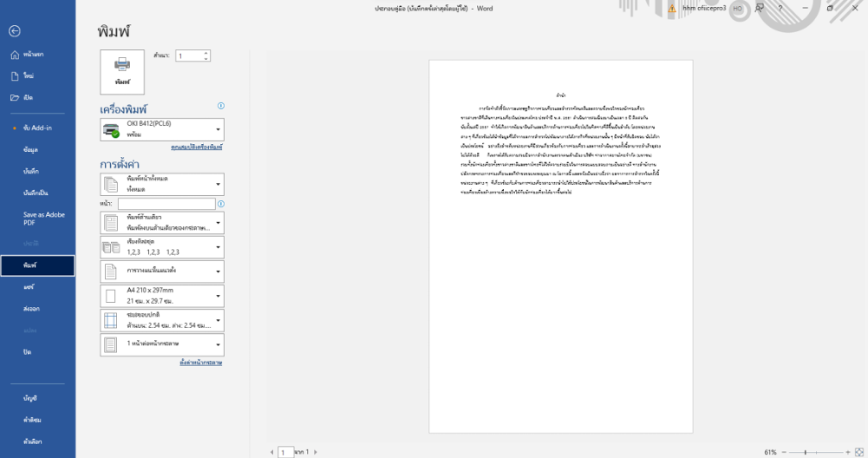Image resolution: width=868 pixels, height=458 pixels.
Task: Open Home (หน้าแรก) in the sidebar
Action: (x=28, y=55)
